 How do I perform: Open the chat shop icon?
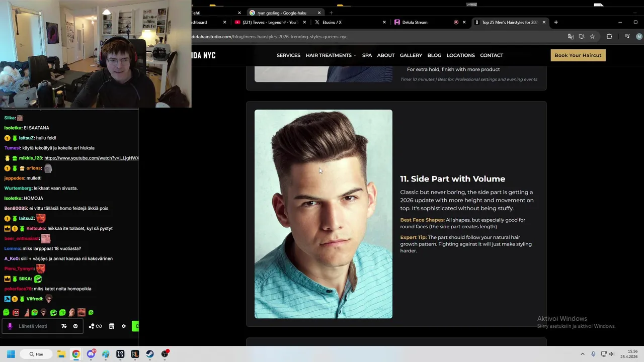coord(112,326)
